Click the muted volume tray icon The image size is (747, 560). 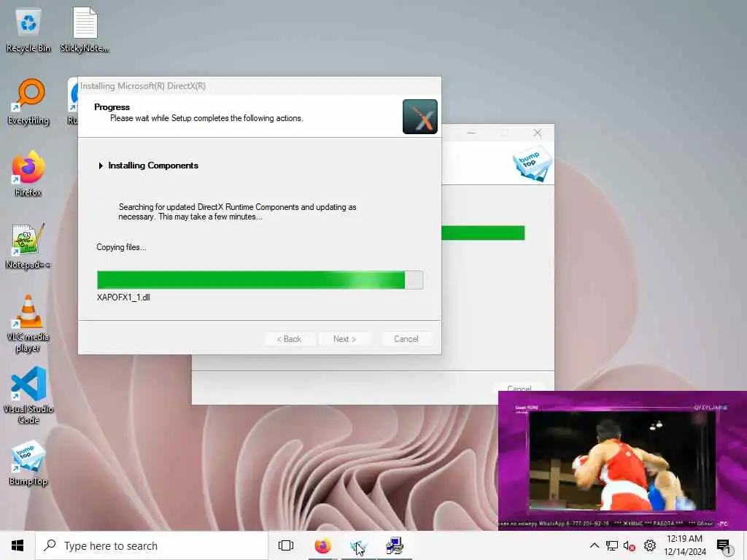(630, 546)
